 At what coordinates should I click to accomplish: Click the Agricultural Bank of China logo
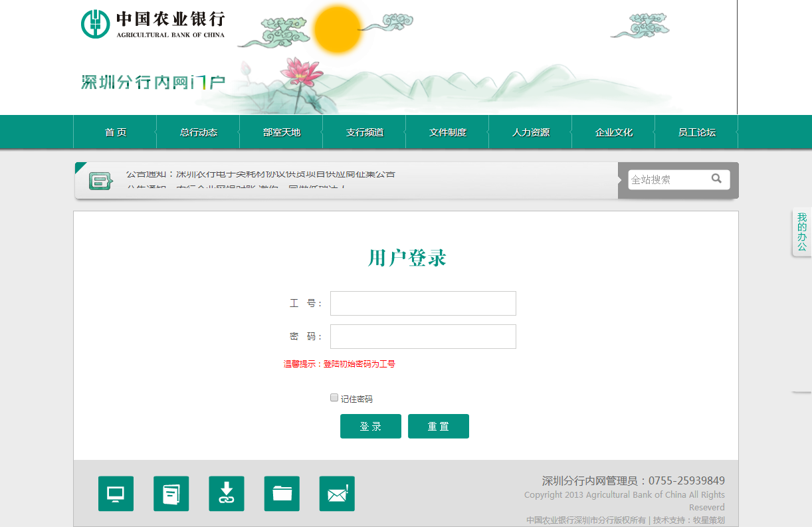point(153,25)
